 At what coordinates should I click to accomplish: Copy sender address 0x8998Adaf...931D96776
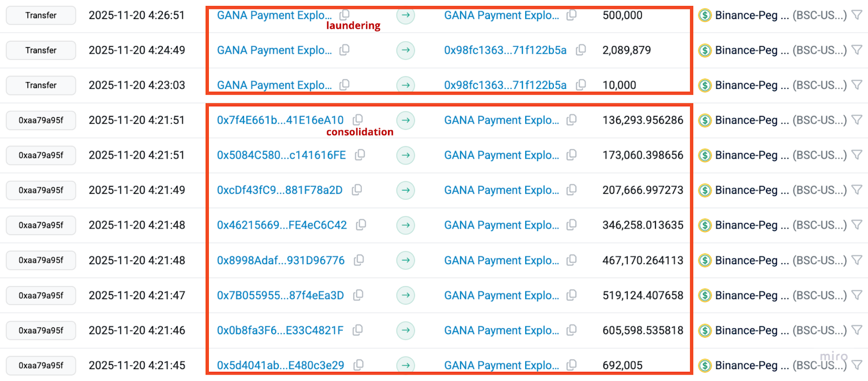coord(359,260)
